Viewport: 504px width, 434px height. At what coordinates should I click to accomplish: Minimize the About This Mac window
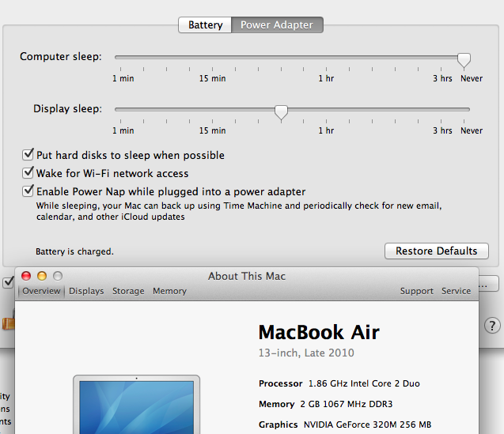(42, 276)
